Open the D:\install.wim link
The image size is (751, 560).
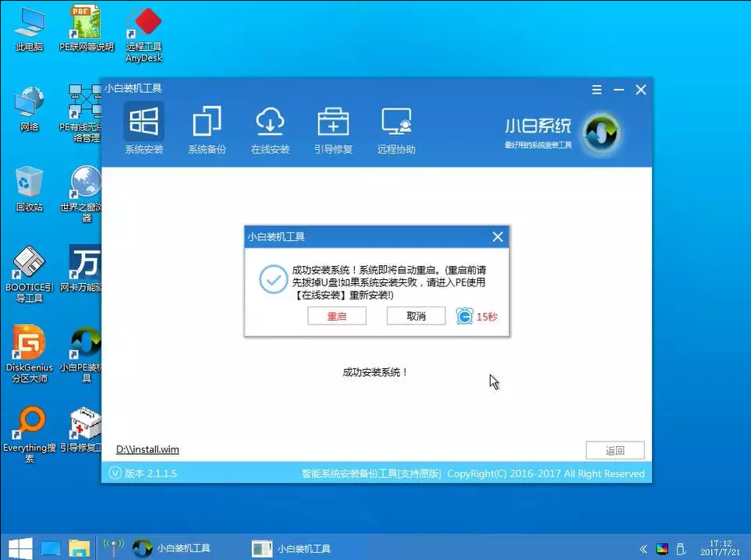pos(147,449)
